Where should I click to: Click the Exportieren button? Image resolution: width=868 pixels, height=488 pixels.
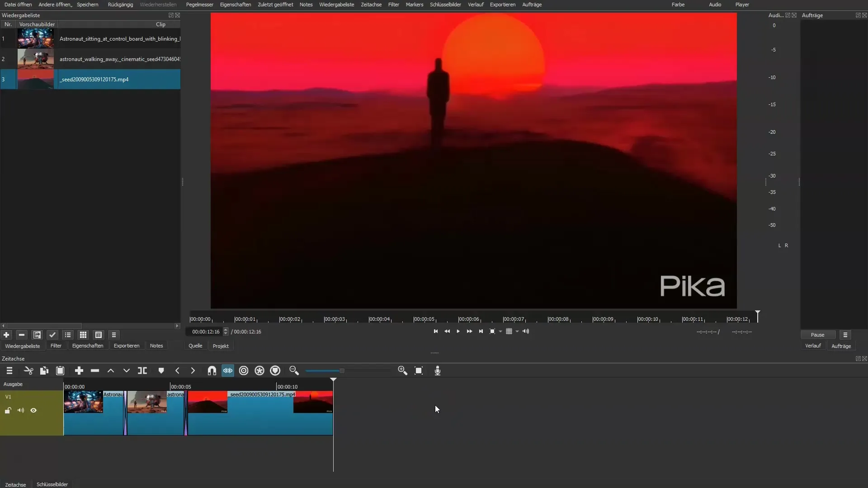click(127, 346)
